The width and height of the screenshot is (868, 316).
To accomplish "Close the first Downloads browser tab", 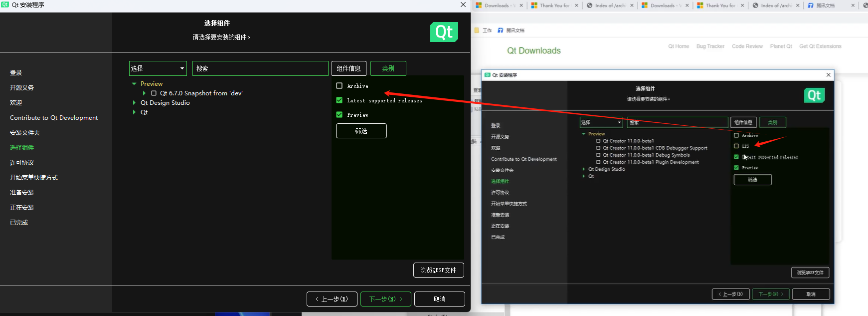I will pyautogui.click(x=521, y=5).
